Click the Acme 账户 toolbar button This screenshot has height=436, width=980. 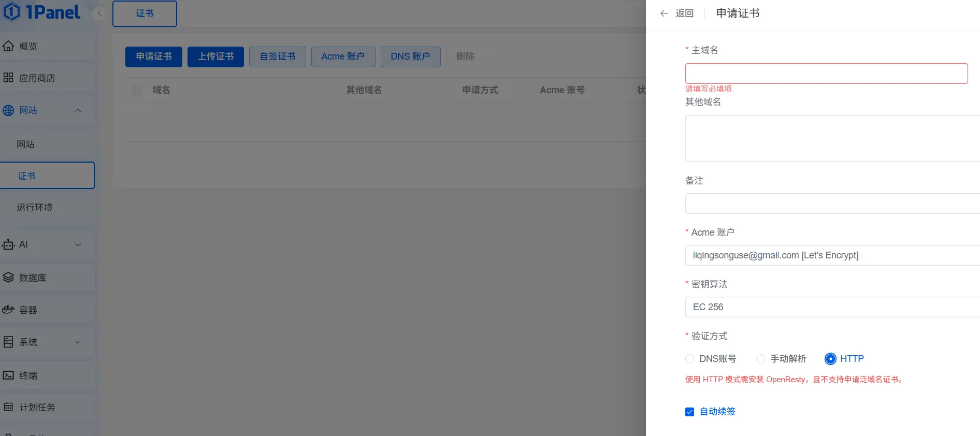click(x=343, y=56)
